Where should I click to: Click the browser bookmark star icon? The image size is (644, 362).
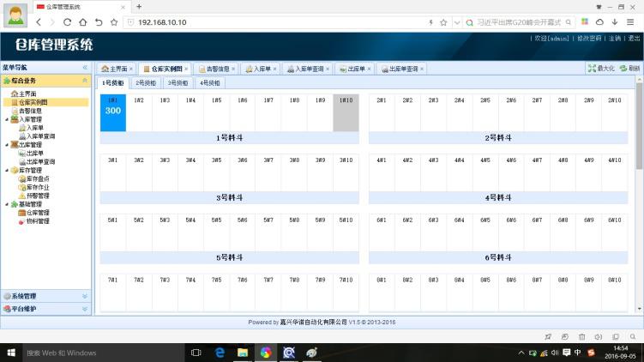(443, 22)
